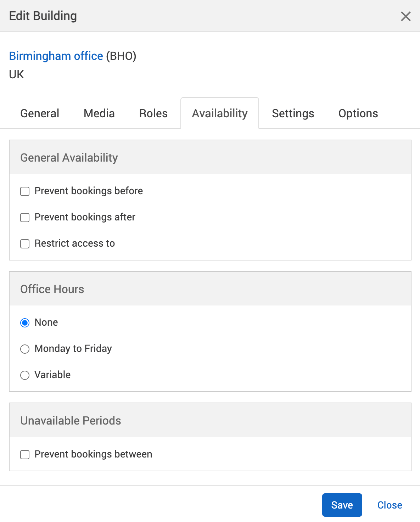The width and height of the screenshot is (420, 522).
Task: Select the Availability tab
Action: [219, 113]
